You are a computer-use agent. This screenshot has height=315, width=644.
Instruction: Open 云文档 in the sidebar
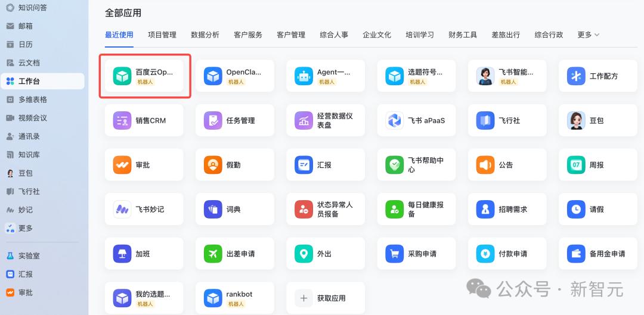[x=43, y=63]
